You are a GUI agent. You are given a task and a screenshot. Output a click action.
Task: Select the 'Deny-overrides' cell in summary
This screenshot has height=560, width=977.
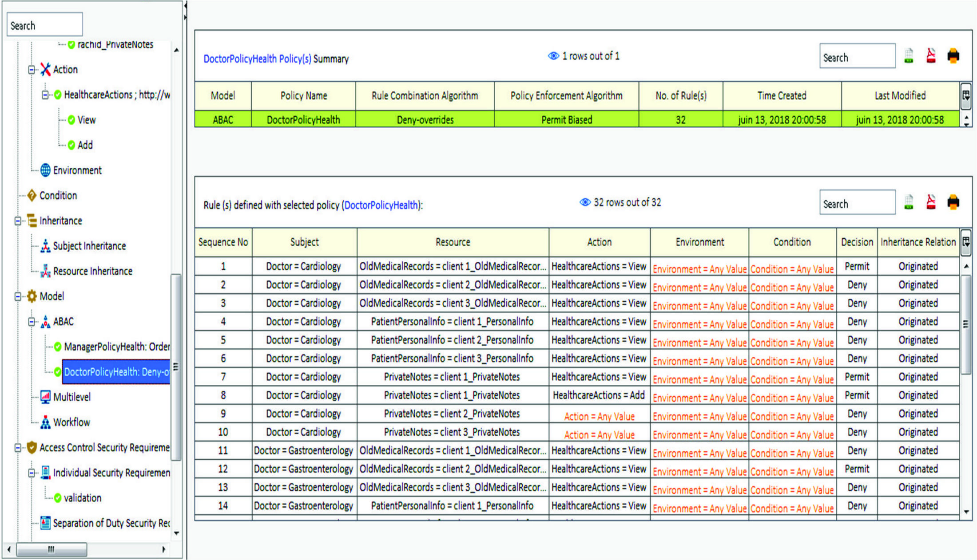pyautogui.click(x=425, y=120)
